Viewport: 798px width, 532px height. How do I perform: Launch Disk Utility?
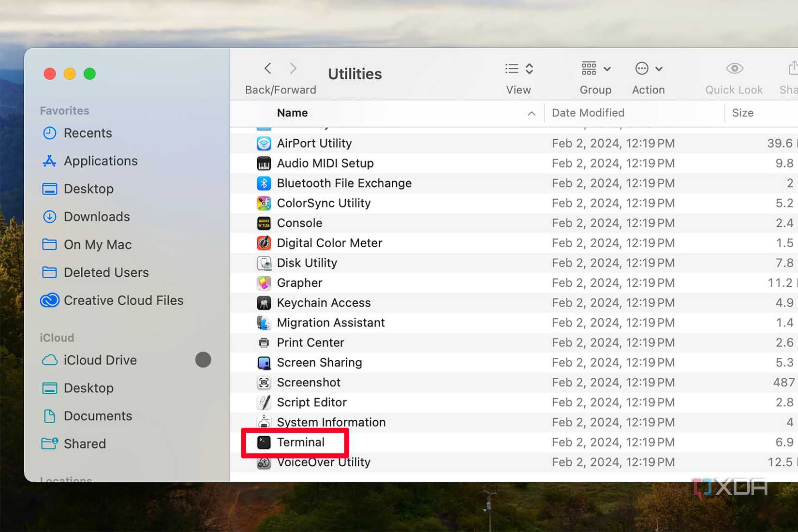click(307, 263)
